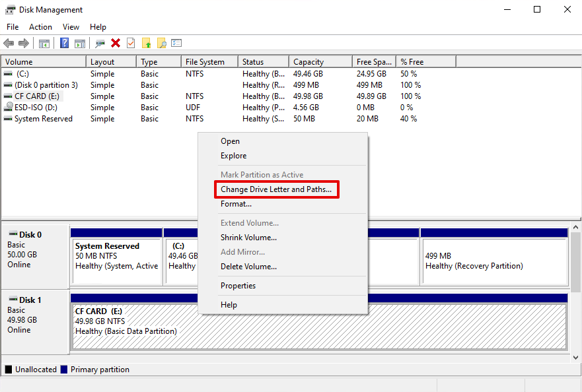Sort by the % Free column header
582x392 pixels.
click(426, 61)
